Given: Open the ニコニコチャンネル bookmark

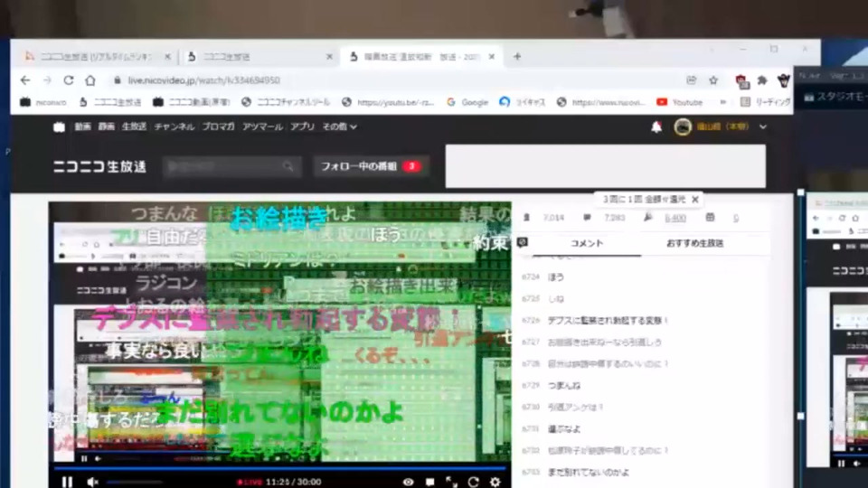Looking at the screenshot, I should pyautogui.click(x=286, y=102).
